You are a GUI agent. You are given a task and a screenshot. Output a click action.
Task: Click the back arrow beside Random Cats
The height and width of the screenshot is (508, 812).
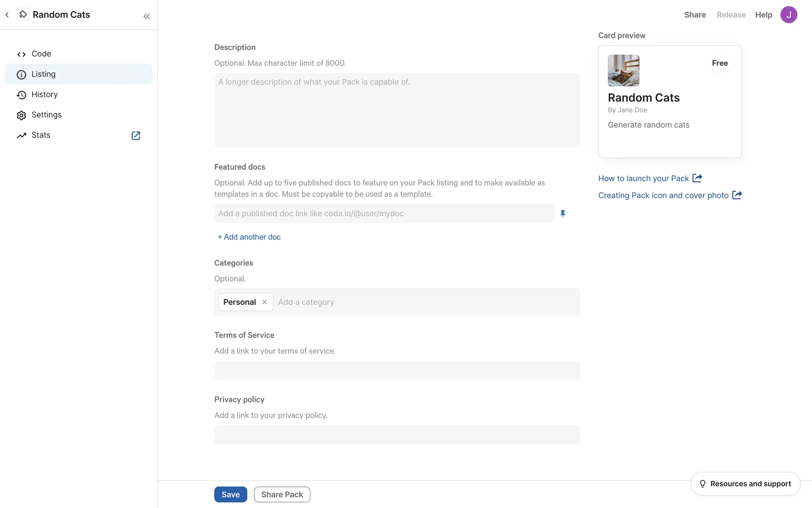(x=7, y=15)
